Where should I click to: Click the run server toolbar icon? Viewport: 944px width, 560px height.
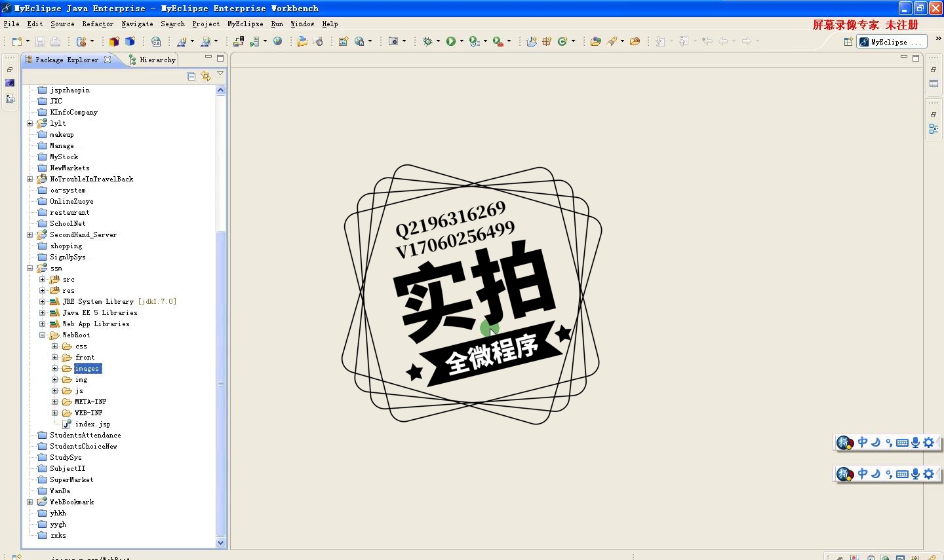pos(256,41)
